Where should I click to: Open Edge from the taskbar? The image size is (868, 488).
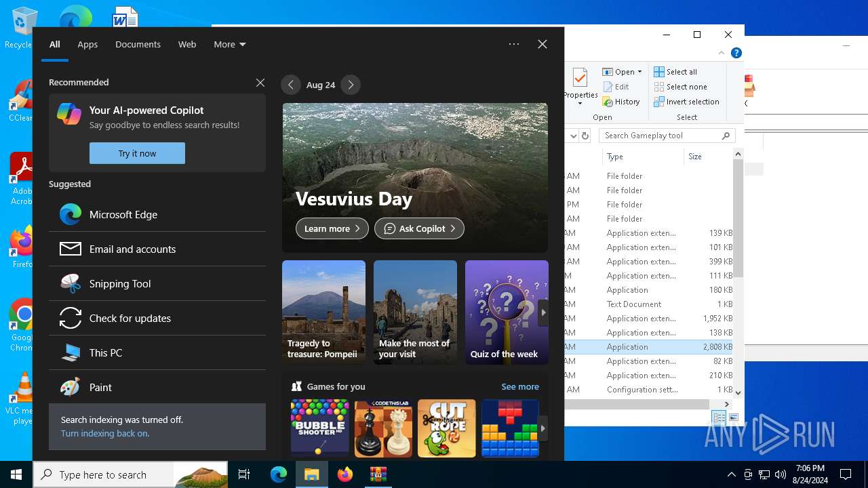coord(279,474)
